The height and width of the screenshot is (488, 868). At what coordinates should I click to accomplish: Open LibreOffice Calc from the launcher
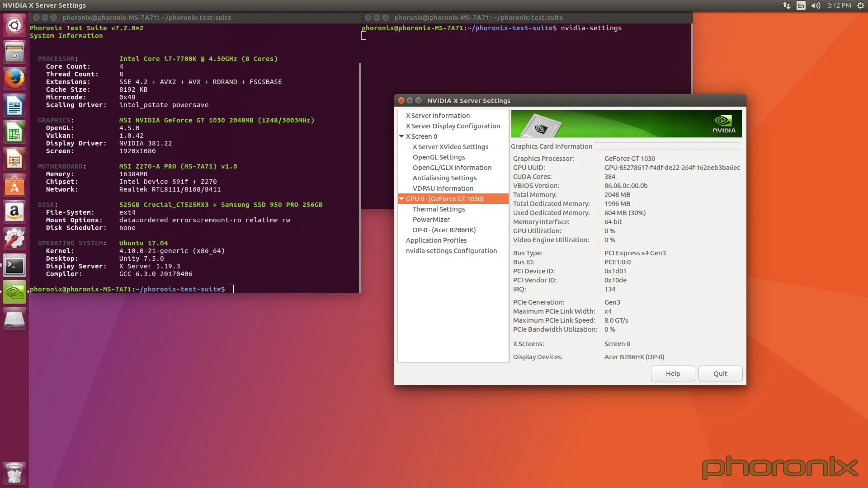14,132
